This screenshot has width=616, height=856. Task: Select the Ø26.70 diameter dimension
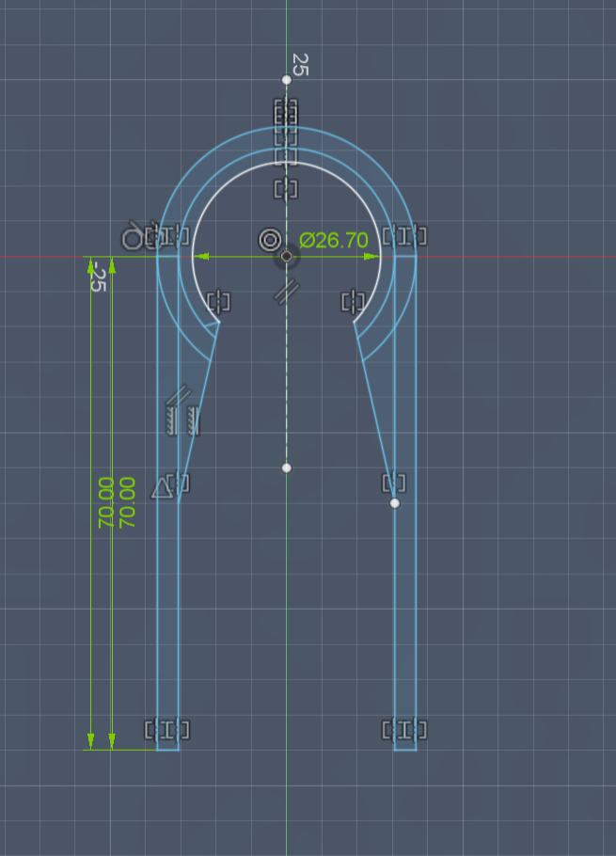pyautogui.click(x=333, y=240)
